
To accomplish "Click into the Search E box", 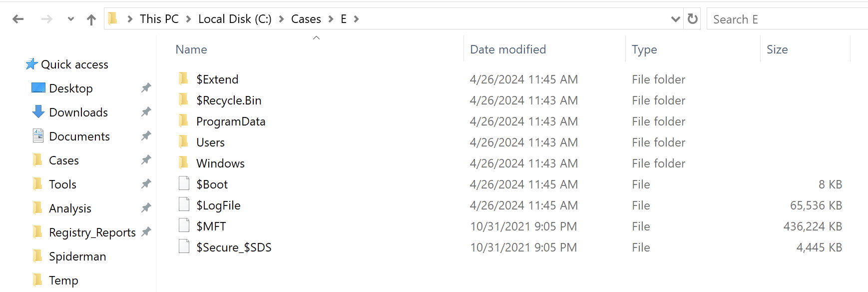I will [787, 19].
